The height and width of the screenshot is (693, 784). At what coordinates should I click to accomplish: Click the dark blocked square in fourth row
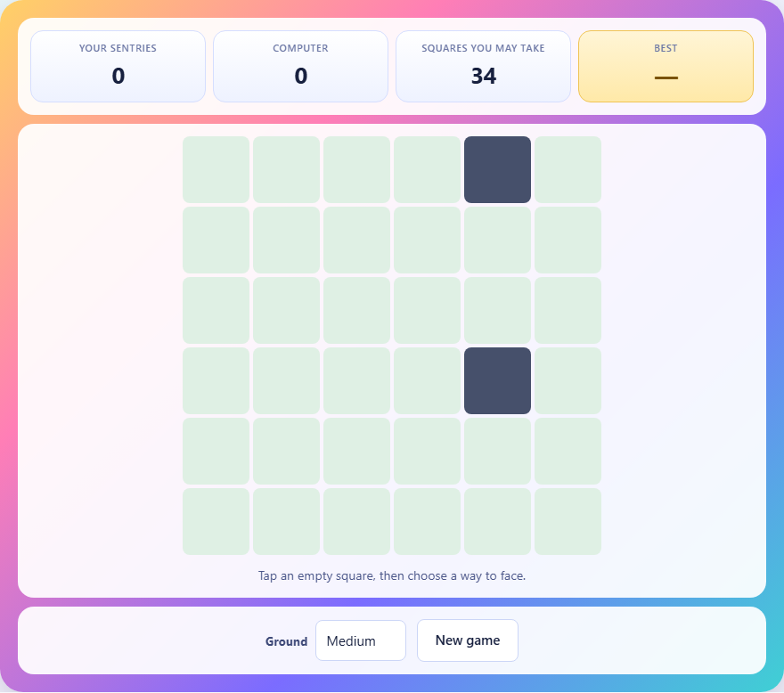click(x=497, y=381)
